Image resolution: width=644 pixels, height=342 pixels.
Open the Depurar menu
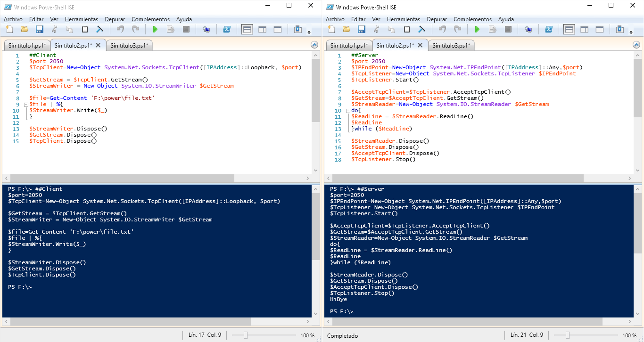click(116, 19)
